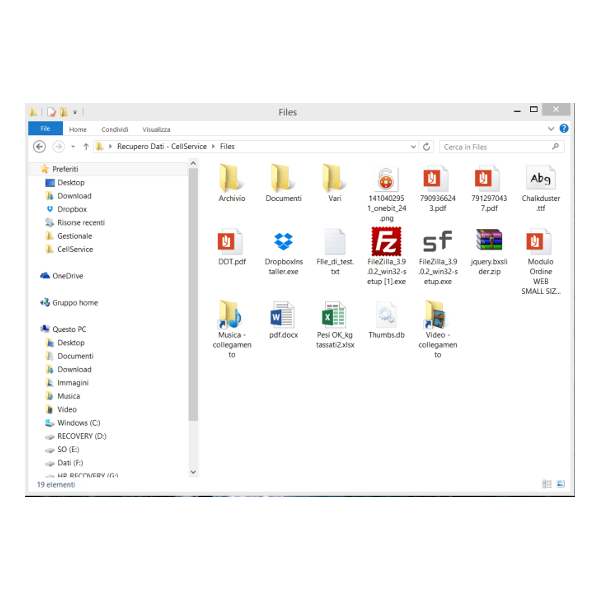Open the Condividi ribbon tab
The image size is (600, 600).
[x=115, y=129]
